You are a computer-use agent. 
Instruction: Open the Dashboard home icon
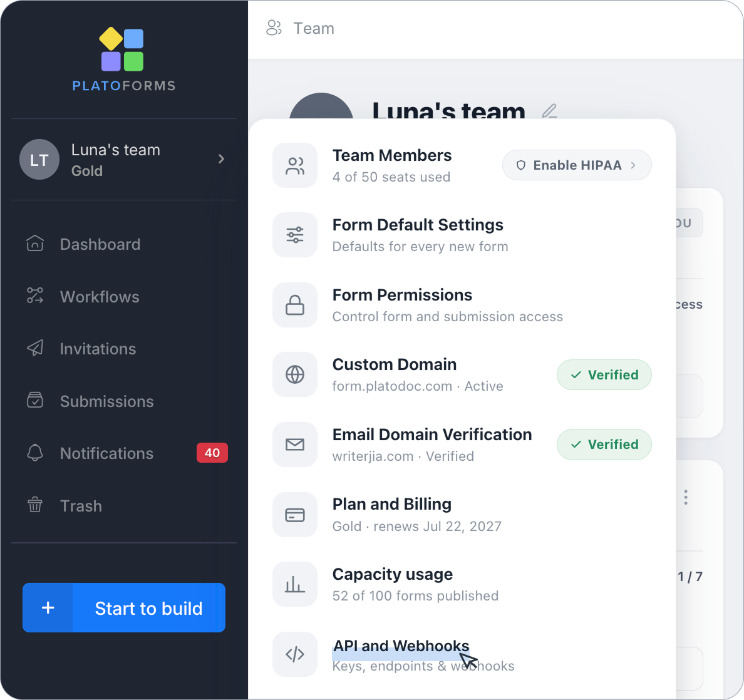(x=35, y=244)
